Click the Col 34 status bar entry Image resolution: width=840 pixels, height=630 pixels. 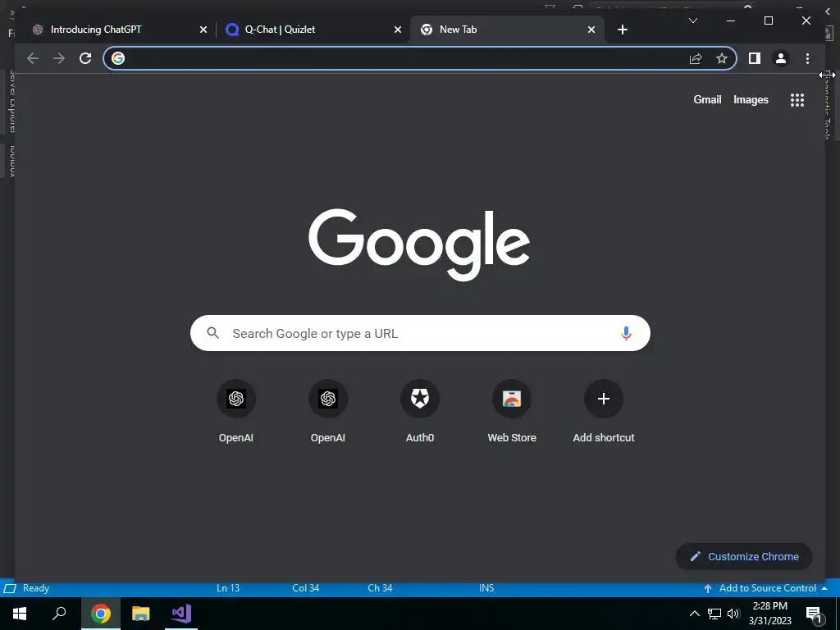pyautogui.click(x=305, y=588)
